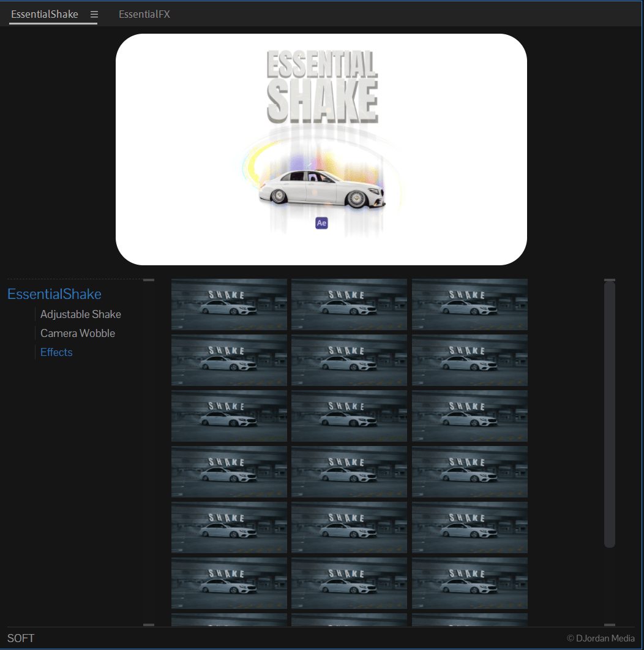This screenshot has height=650, width=644.
Task: Collapse the EssentialShake category heading
Action: click(54, 294)
